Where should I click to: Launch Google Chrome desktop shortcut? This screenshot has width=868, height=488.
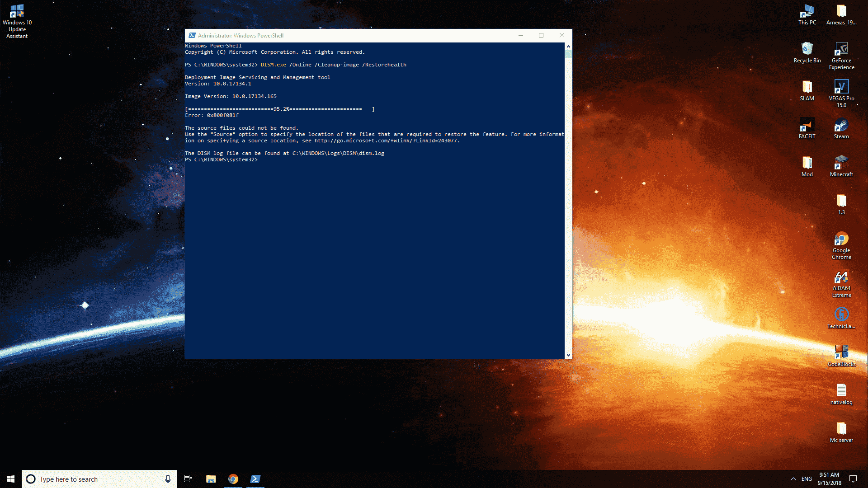841,246
